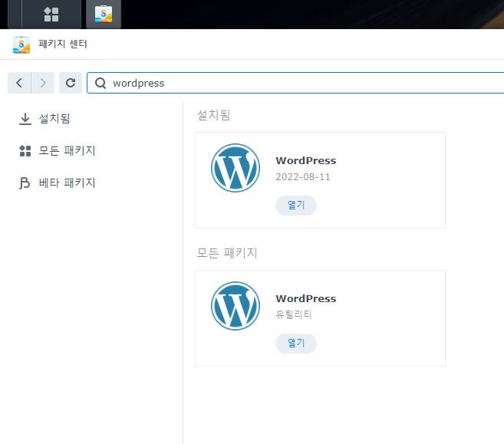Open the main menu grid icon in taskbar
504x444 pixels.
point(51,15)
